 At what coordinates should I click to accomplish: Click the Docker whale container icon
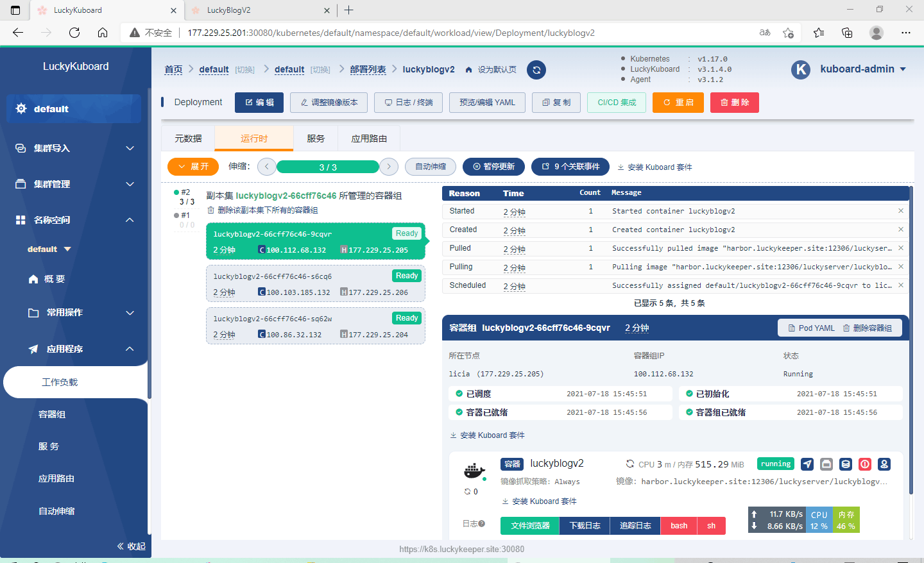point(474,471)
